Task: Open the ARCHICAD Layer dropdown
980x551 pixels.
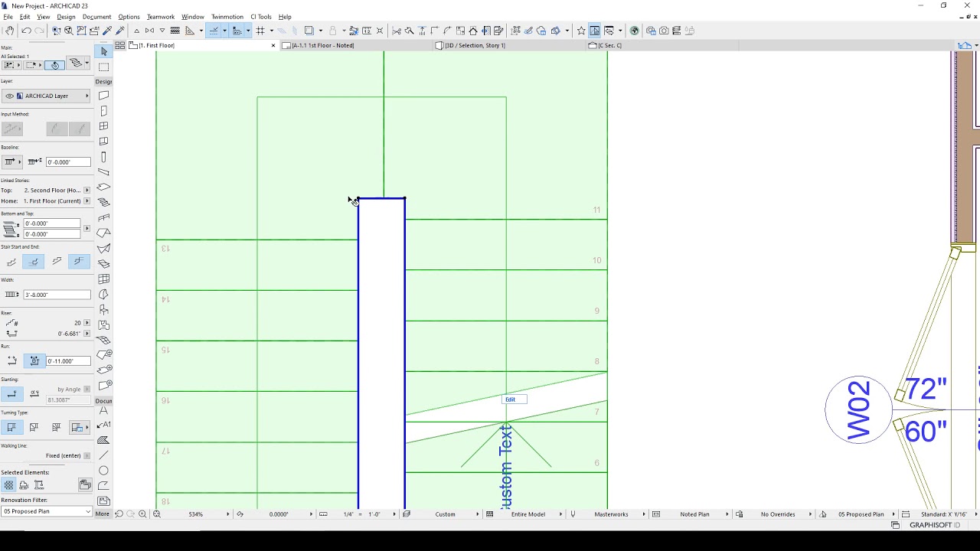Action: (x=46, y=96)
